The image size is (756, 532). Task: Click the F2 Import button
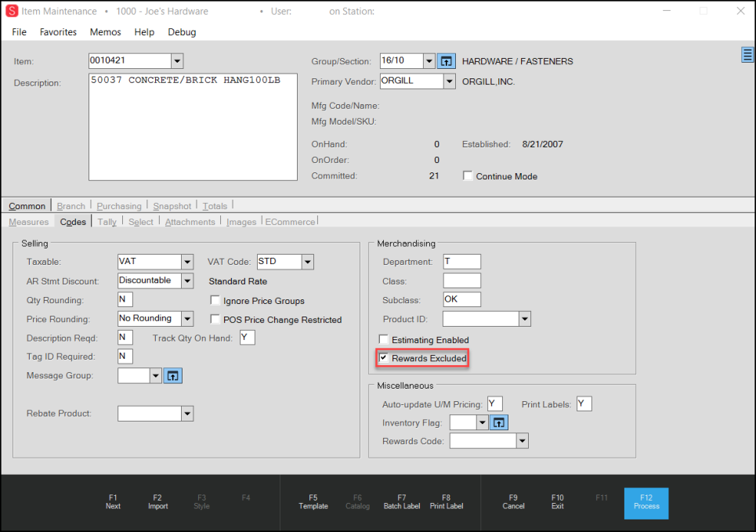[157, 501]
